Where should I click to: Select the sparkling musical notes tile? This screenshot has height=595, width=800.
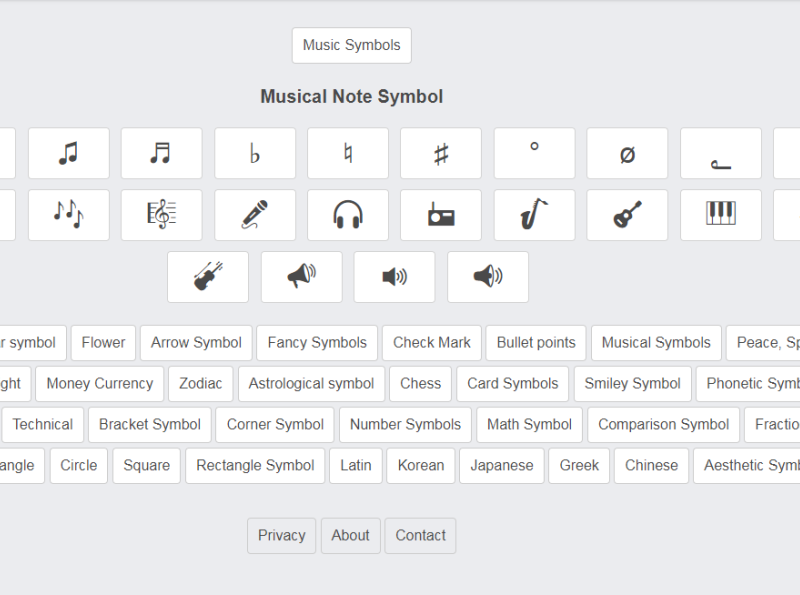pos(69,215)
